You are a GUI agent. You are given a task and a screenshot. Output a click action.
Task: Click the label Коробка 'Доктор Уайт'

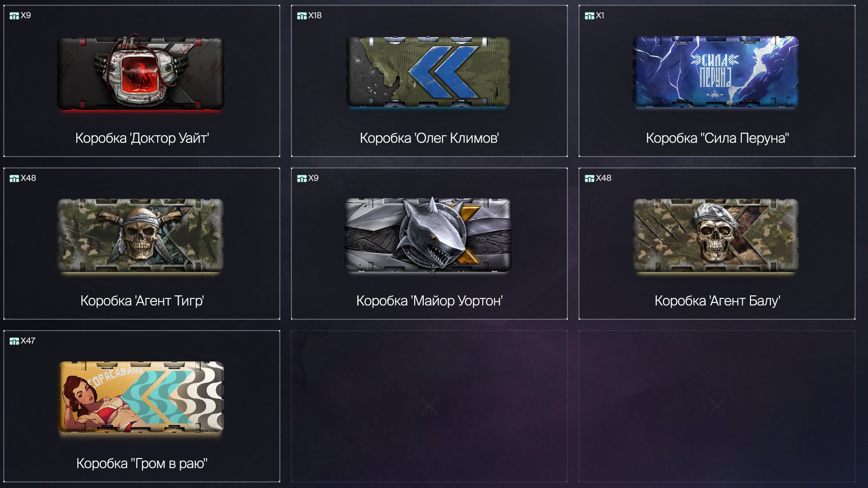coord(142,138)
